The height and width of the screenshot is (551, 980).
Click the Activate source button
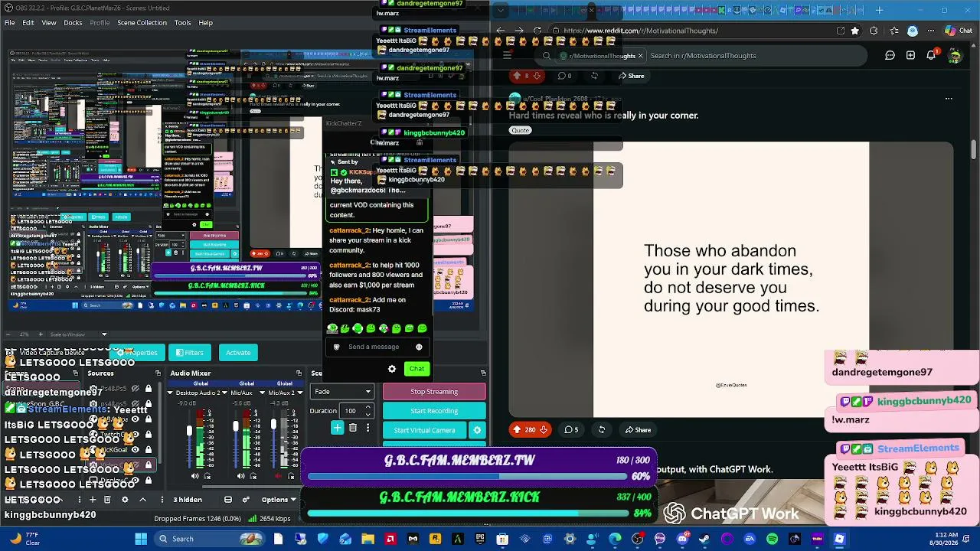pos(238,353)
